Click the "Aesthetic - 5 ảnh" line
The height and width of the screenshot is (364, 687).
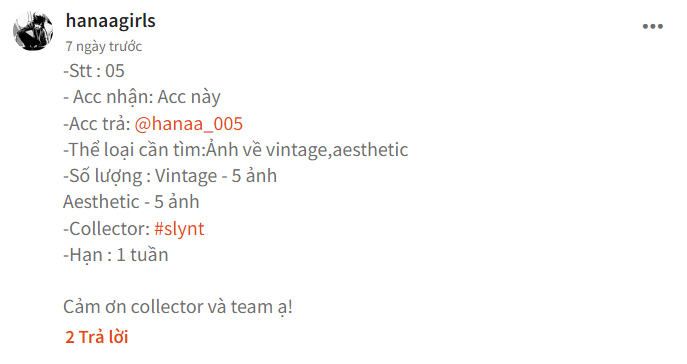[131, 202]
